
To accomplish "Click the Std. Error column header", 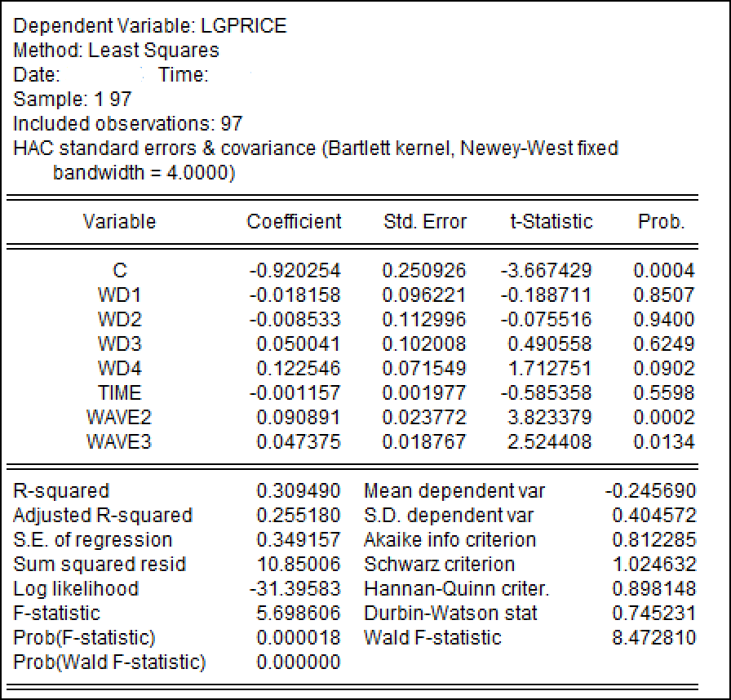I will click(425, 222).
